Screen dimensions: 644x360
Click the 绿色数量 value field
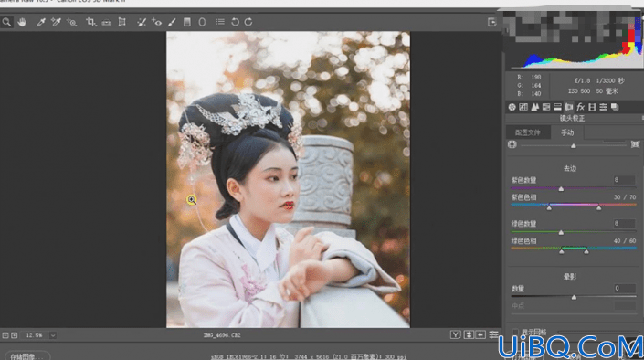[624, 224]
